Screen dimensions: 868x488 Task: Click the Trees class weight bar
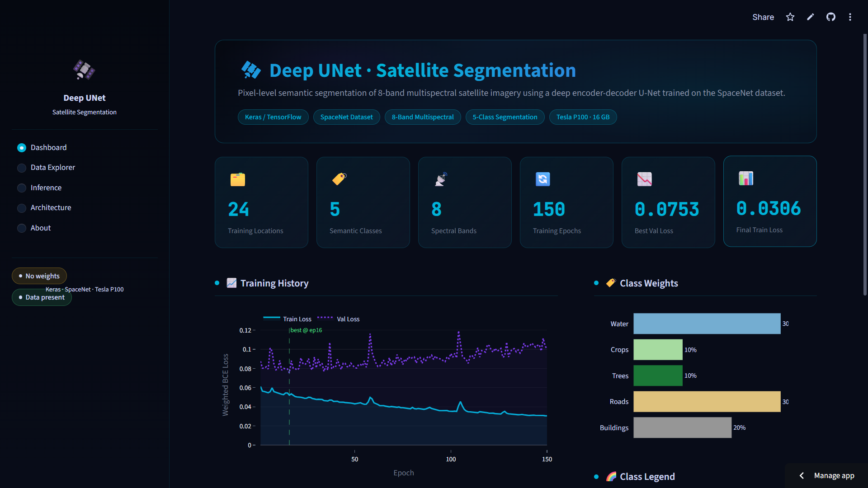[658, 375]
